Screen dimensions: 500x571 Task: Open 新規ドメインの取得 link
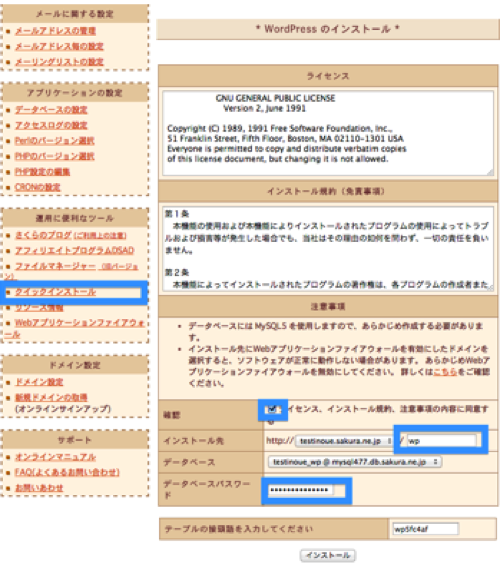51,397
